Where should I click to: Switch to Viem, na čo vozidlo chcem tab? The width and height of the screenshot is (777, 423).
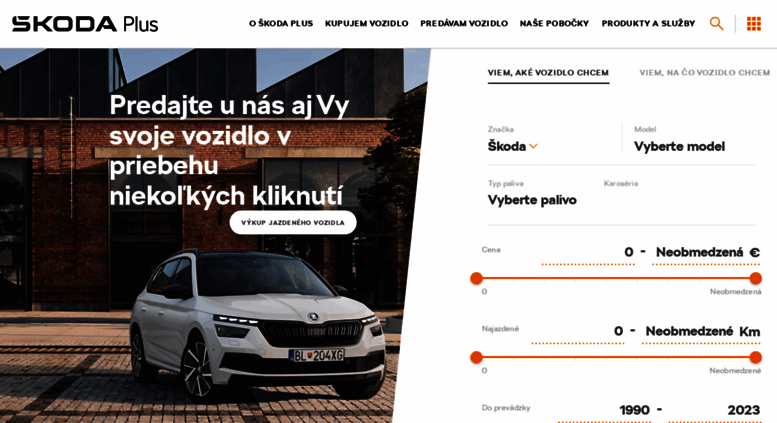point(704,73)
